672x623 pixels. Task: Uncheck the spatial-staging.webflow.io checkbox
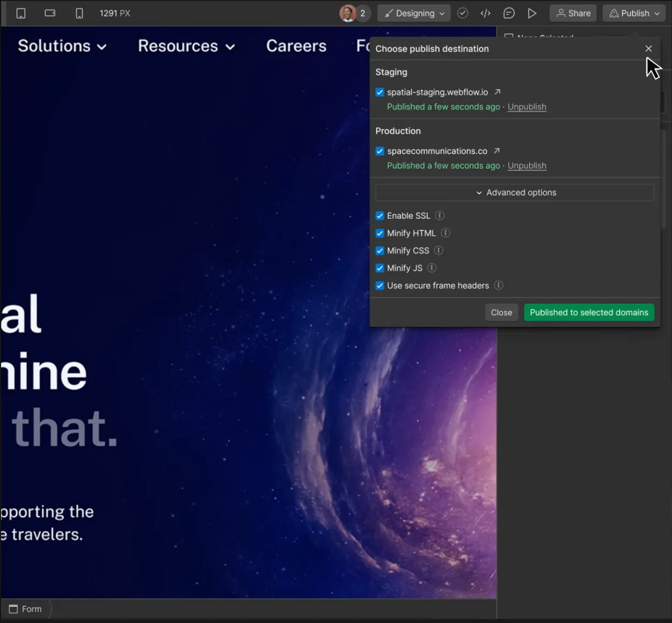(x=380, y=92)
